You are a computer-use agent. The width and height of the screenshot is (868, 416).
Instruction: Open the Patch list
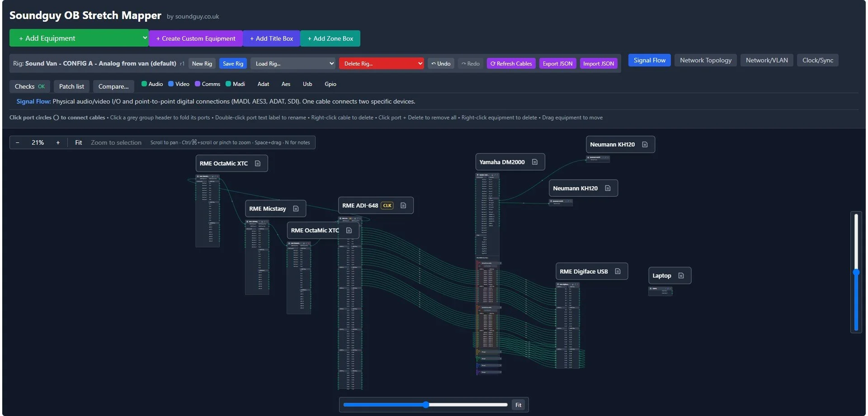point(71,86)
